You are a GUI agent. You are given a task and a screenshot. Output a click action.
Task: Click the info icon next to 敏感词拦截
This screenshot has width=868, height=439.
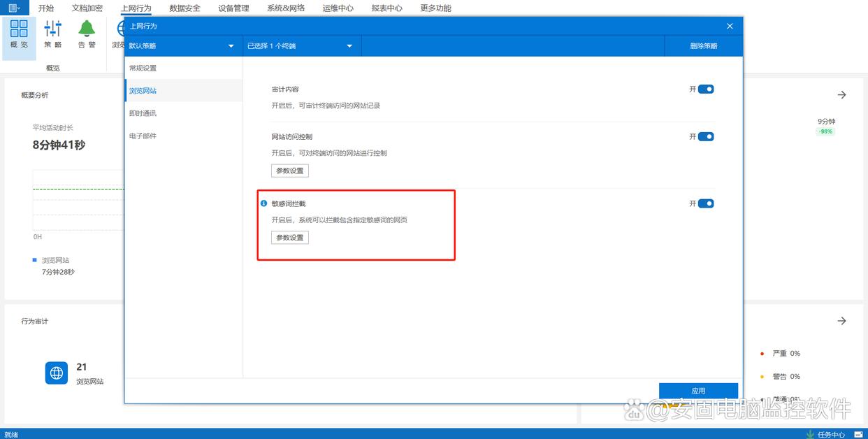point(264,203)
